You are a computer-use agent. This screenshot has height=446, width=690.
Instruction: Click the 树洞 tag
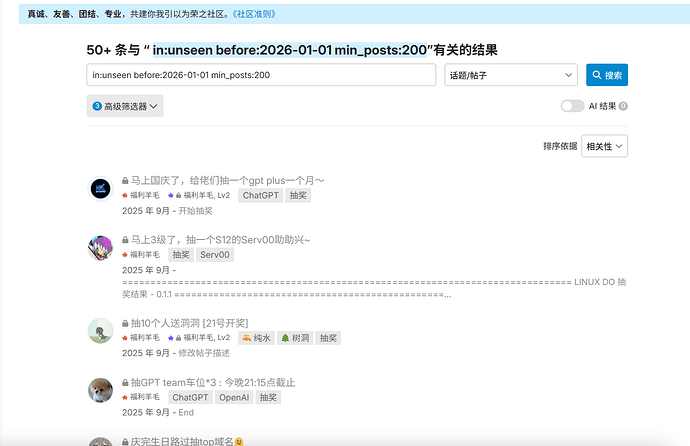tap(295, 338)
